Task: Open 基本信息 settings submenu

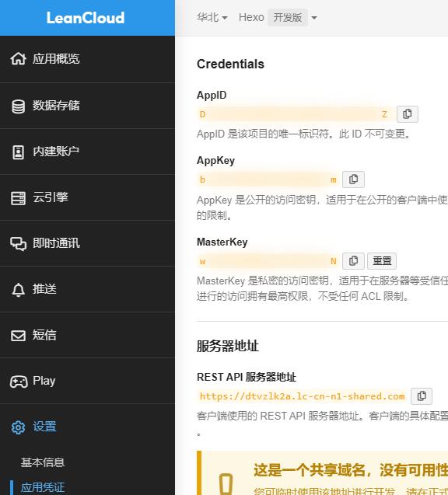Action: 43,463
